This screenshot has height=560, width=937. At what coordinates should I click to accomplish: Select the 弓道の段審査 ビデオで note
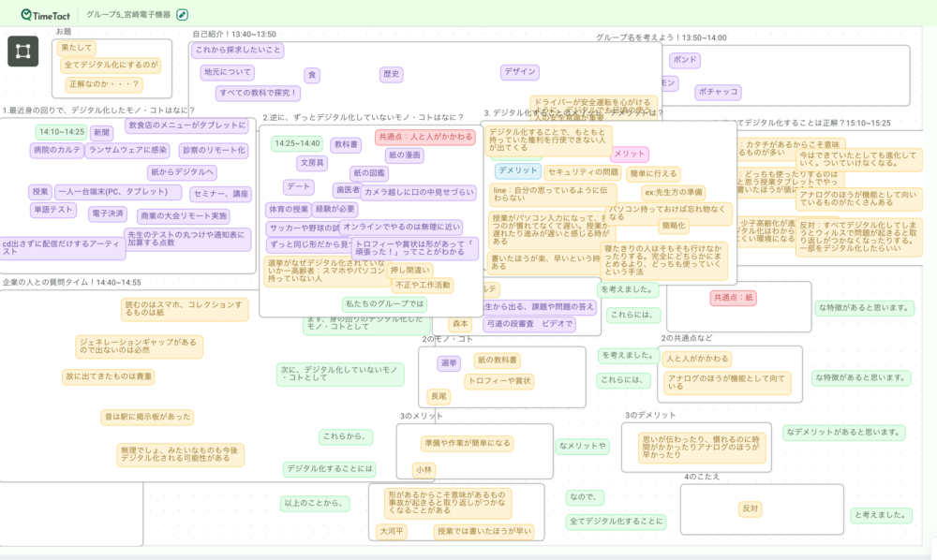(x=529, y=324)
